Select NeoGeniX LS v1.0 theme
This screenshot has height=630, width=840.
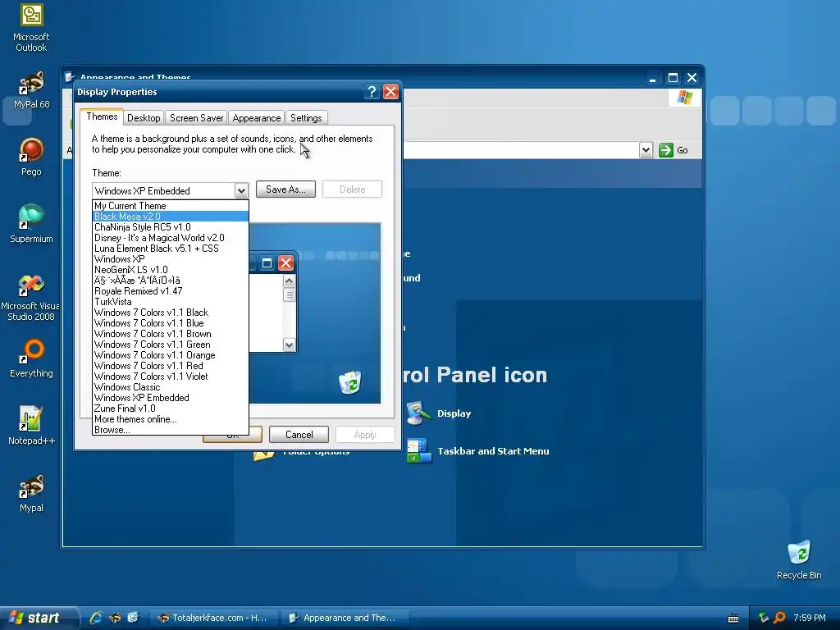[171, 270]
